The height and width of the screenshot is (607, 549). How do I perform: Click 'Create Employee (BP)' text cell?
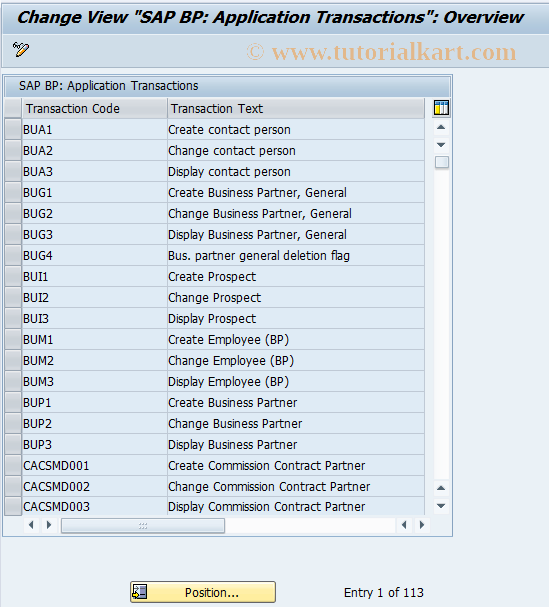[296, 339]
